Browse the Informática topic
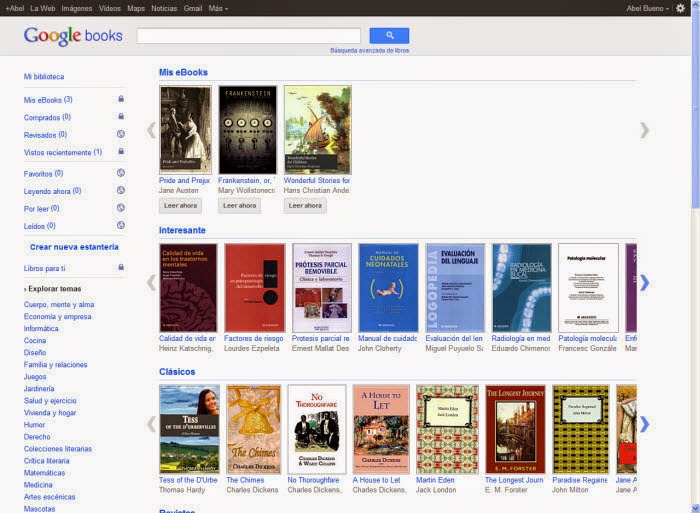This screenshot has height=513, width=700. pyautogui.click(x=41, y=329)
